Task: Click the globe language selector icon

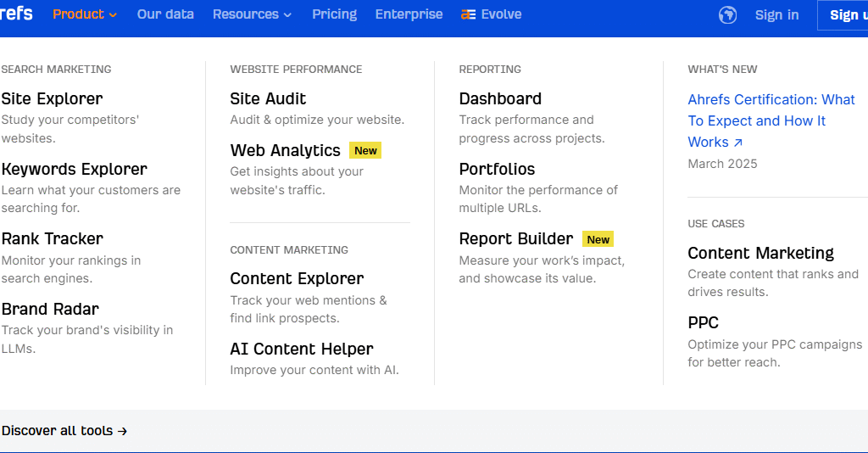Action: point(727,15)
